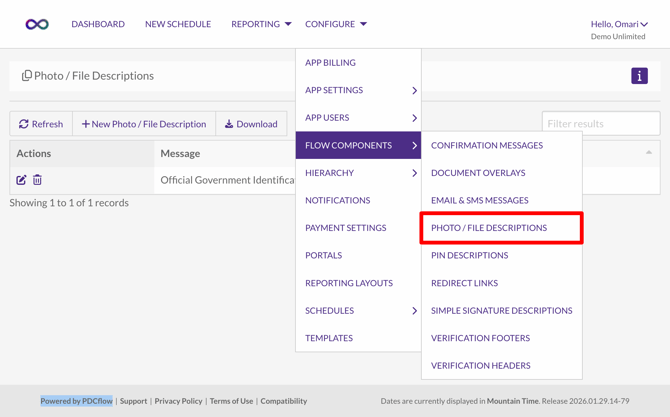Select Photo / File Descriptions menu item
Image resolution: width=670 pixels, height=417 pixels.
pos(489,228)
